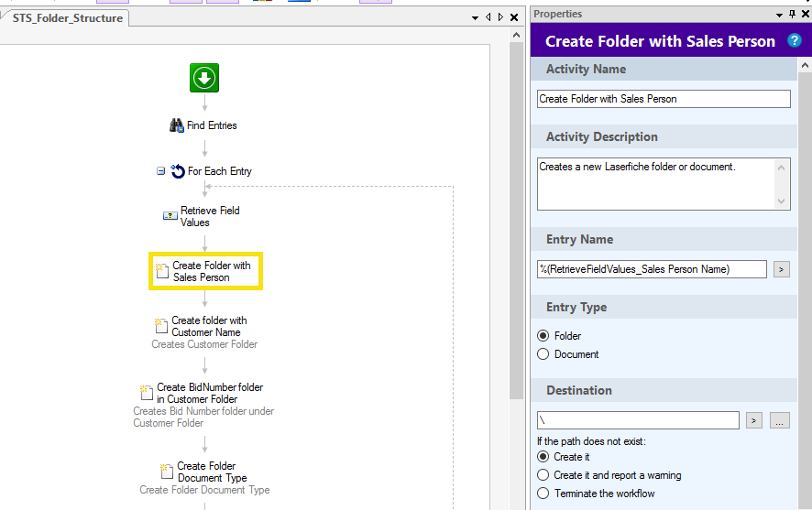Viewport: 812px width, 510px height.
Task: Select Create it and report a warning
Action: [543, 475]
